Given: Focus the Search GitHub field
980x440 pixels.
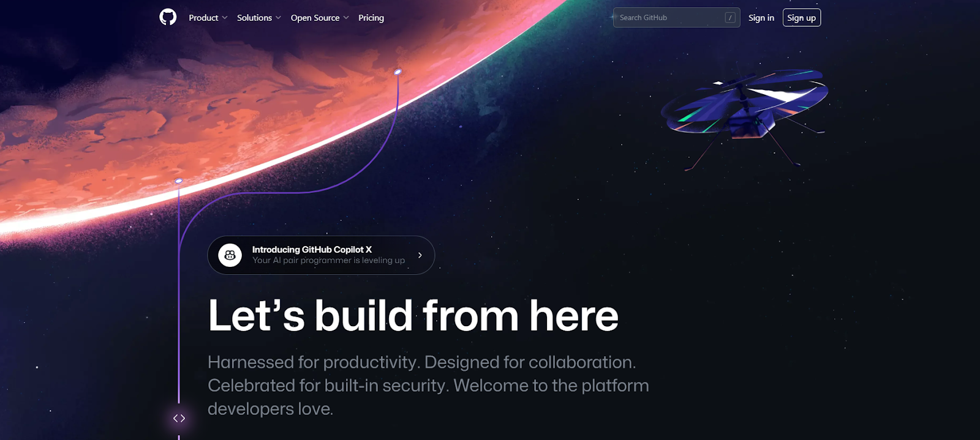Looking at the screenshot, I should 677,18.
